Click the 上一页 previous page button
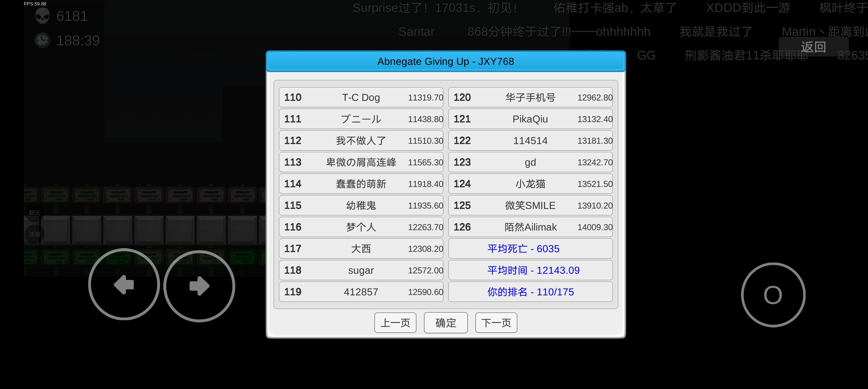The height and width of the screenshot is (389, 868). (395, 323)
